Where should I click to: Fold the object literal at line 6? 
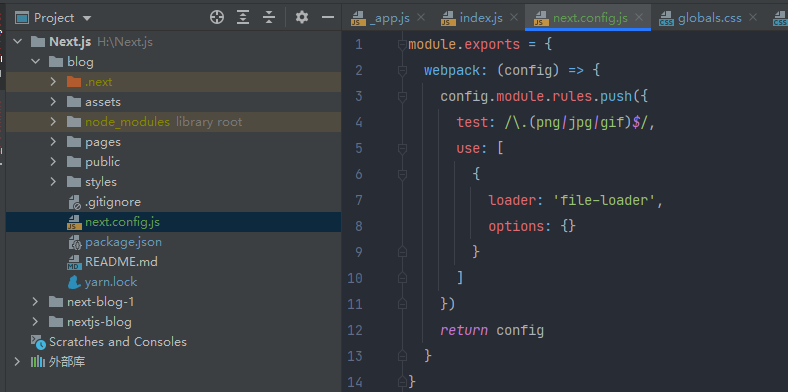[402, 175]
